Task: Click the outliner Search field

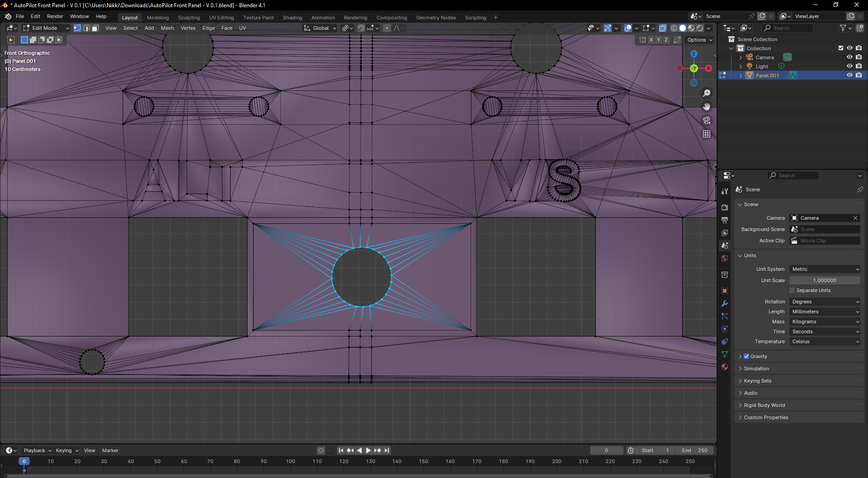Action: pyautogui.click(x=788, y=28)
